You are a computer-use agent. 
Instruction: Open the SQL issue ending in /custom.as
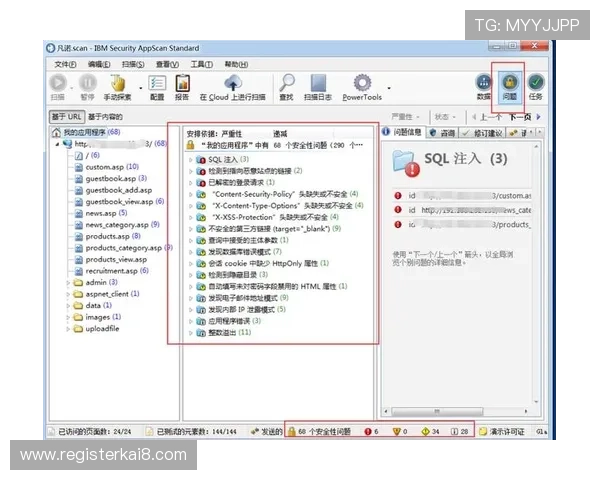point(462,196)
